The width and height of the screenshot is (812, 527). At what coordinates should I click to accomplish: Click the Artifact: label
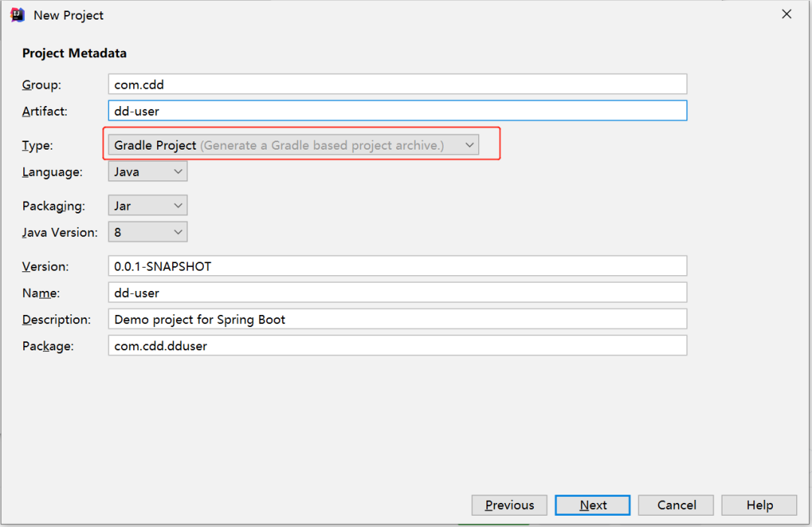44,111
